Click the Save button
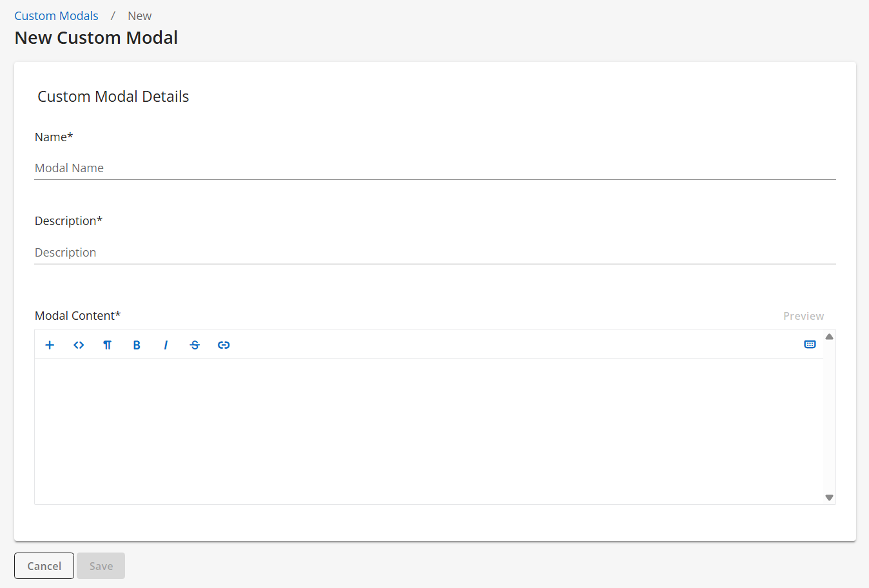This screenshot has height=588, width=869. [x=101, y=566]
